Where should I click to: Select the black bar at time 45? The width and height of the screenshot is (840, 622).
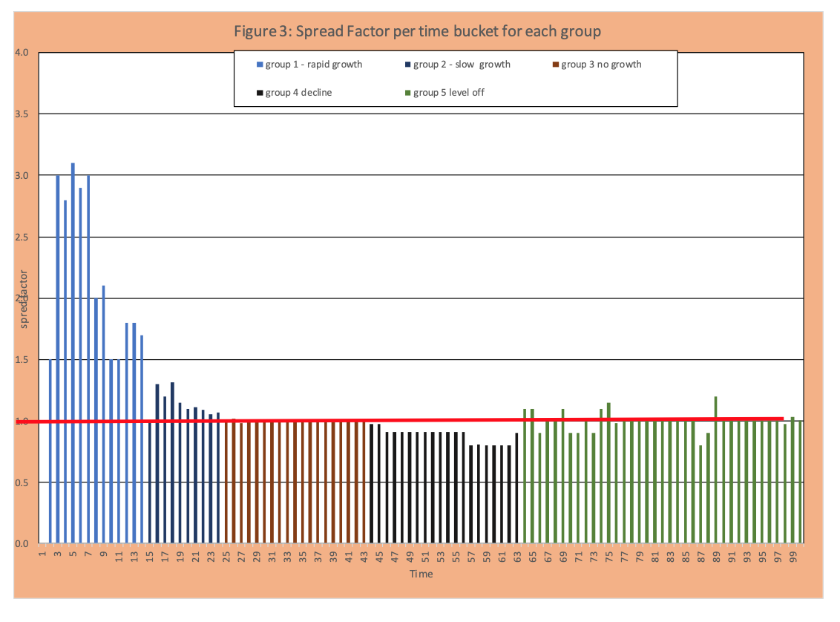coord(378,484)
